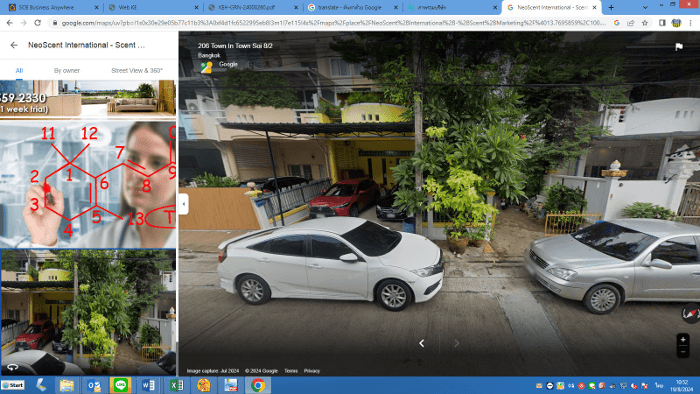700x394 pixels.
Task: Open Word from taskbar
Action: point(149,385)
